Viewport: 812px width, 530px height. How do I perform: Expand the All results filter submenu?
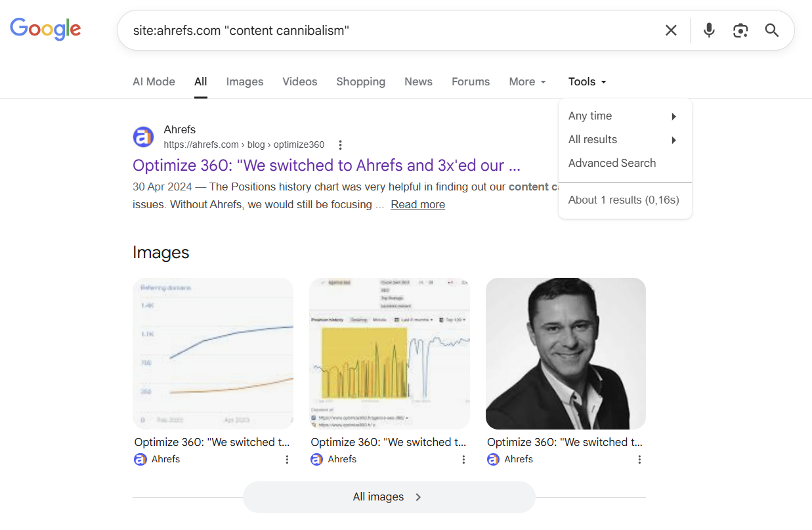(x=625, y=140)
